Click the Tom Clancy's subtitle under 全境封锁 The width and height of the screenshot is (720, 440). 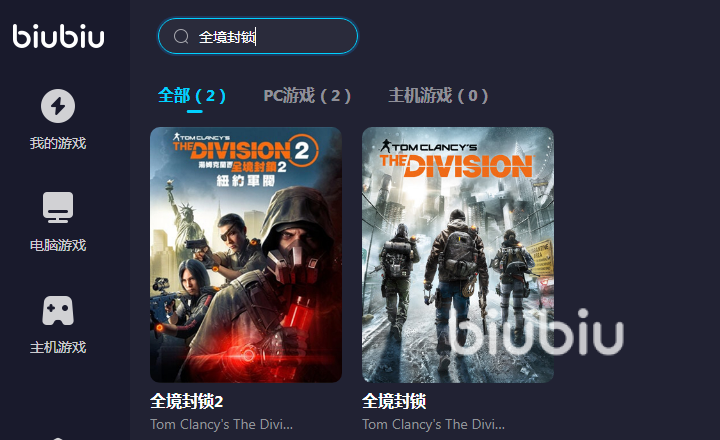tap(433, 424)
